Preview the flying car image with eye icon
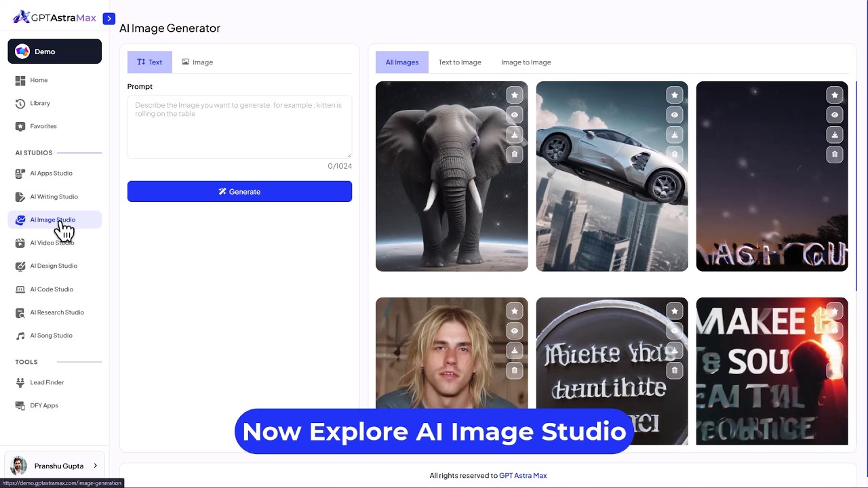The image size is (868, 488). coord(675,115)
